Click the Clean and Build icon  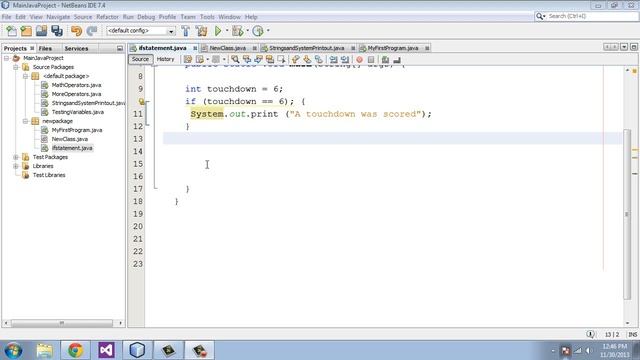click(x=201, y=31)
